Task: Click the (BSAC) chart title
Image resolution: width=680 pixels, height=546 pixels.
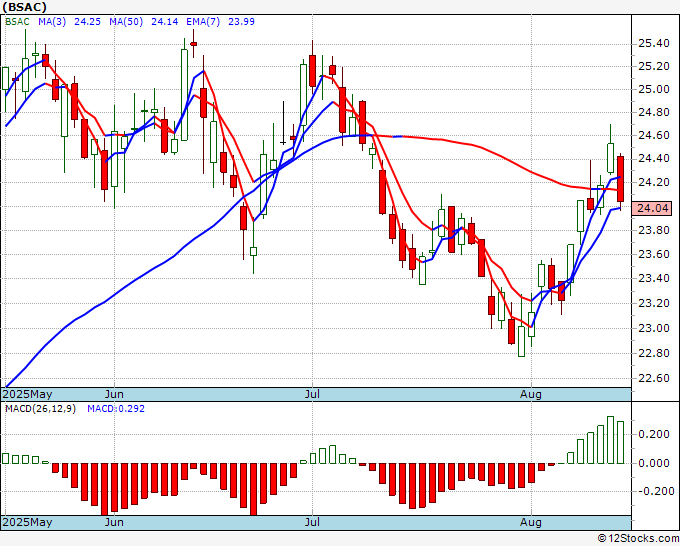Action: (x=24, y=7)
